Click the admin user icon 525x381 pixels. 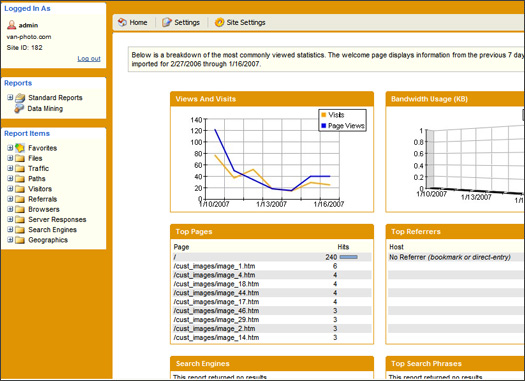[x=11, y=25]
